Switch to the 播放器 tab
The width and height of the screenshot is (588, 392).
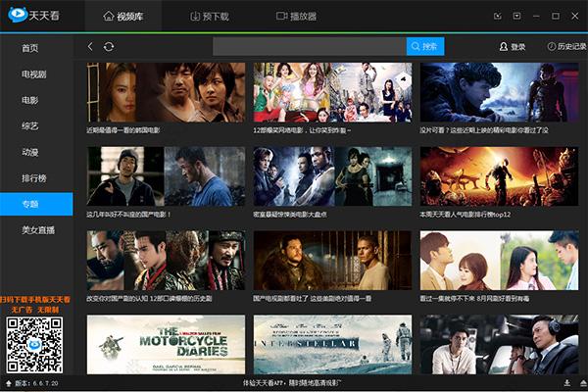click(296, 16)
